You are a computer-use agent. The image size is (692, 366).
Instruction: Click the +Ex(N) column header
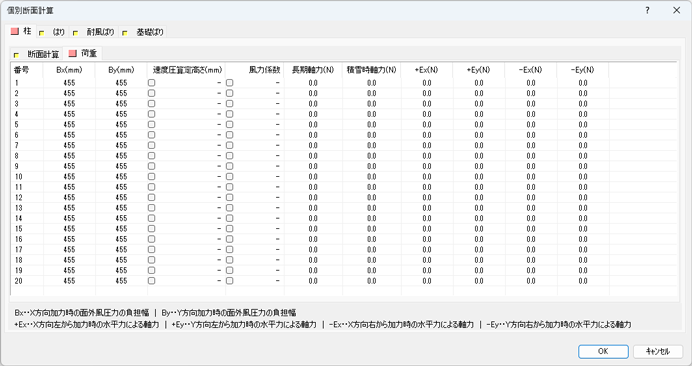point(427,70)
